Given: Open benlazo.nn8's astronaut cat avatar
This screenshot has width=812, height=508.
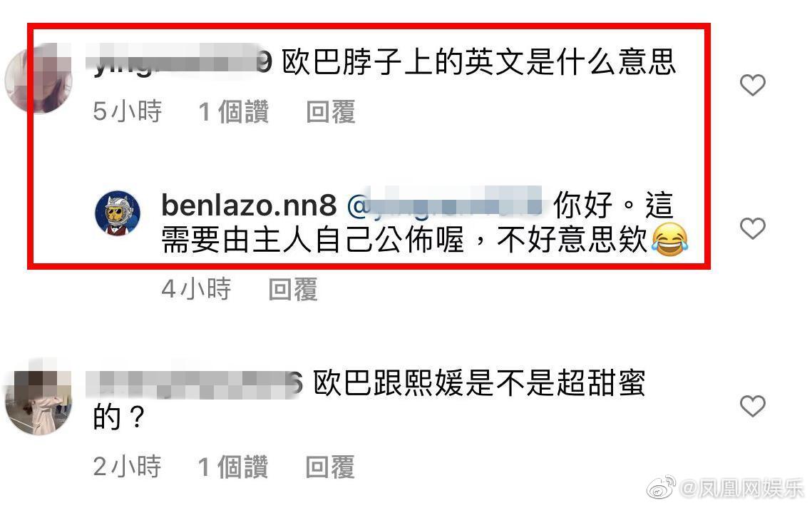Looking at the screenshot, I should [118, 213].
